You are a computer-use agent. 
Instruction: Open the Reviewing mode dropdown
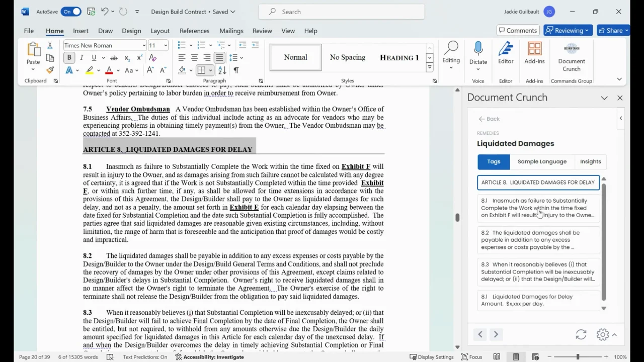(568, 31)
